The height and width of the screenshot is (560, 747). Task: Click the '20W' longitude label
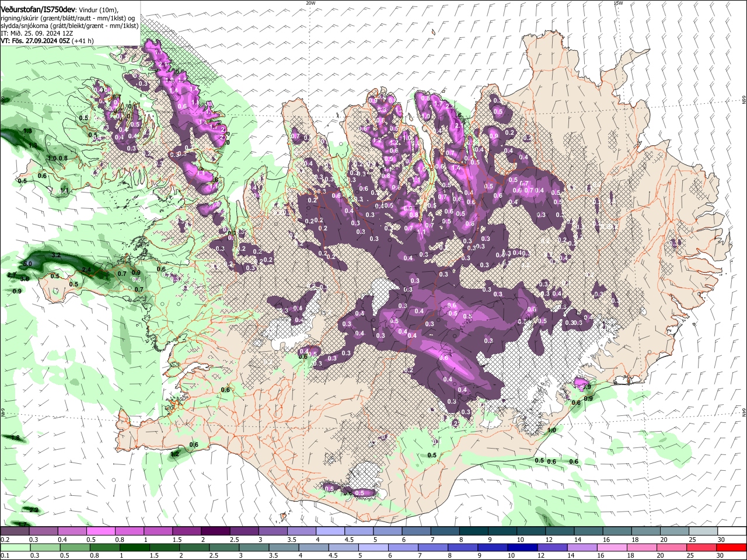(x=310, y=3)
